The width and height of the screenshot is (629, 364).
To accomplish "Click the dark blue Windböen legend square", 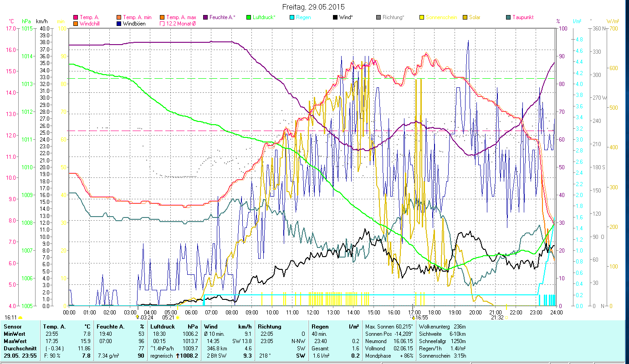I will pos(119,24).
